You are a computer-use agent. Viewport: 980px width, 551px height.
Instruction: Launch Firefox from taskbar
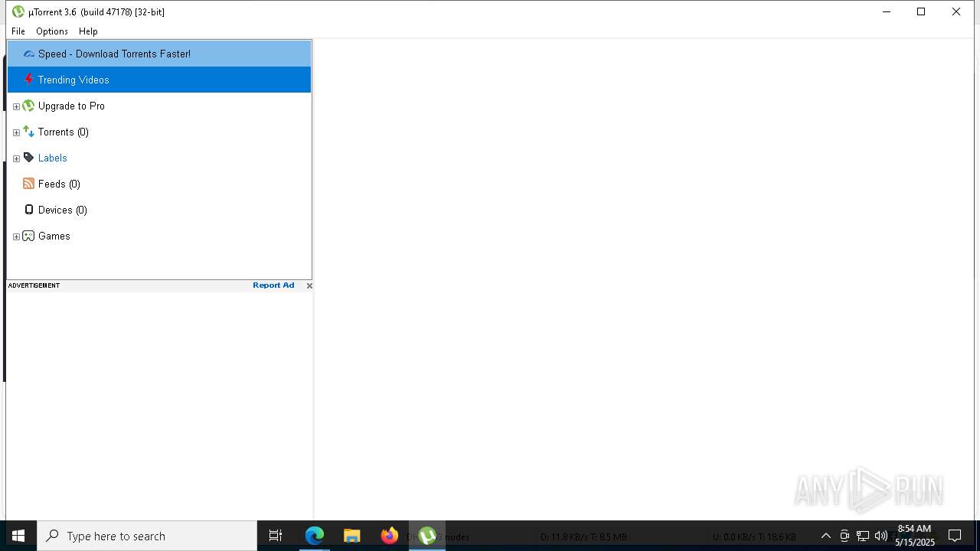(x=390, y=536)
